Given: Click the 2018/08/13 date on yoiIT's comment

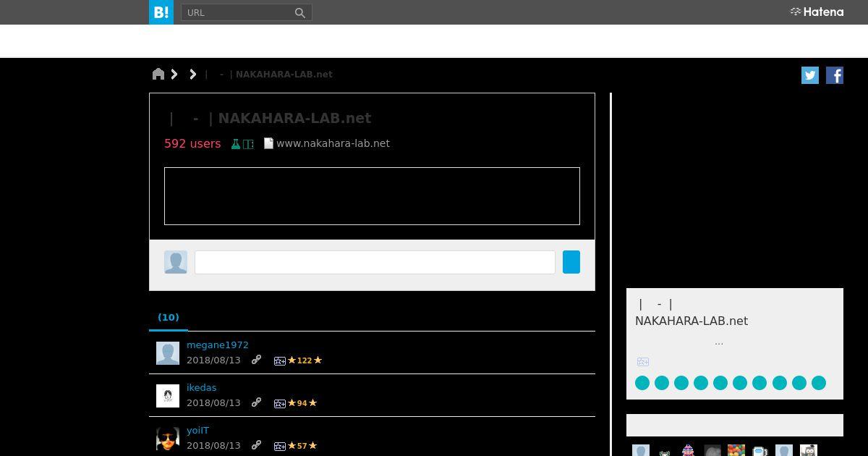Looking at the screenshot, I should (213, 446).
